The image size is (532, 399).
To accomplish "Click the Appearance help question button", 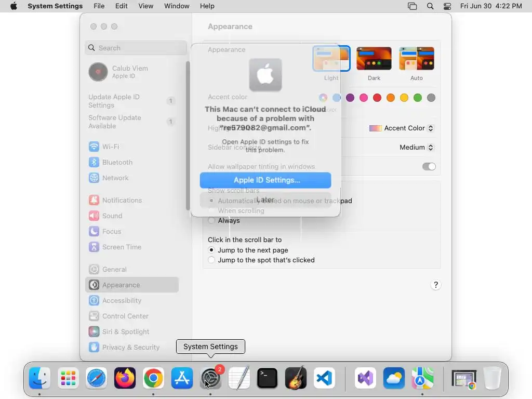I will pyautogui.click(x=436, y=285).
